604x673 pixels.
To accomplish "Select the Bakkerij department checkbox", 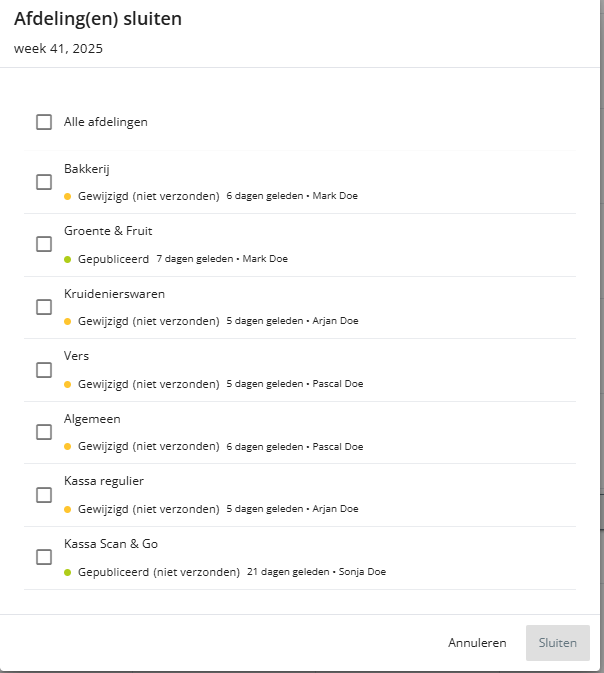I will (44, 182).
